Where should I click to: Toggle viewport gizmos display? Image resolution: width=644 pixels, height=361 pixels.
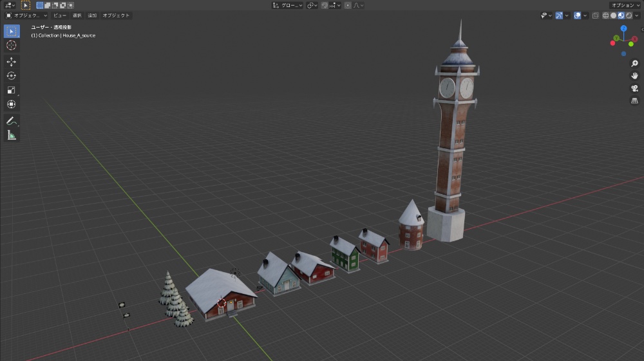click(559, 15)
